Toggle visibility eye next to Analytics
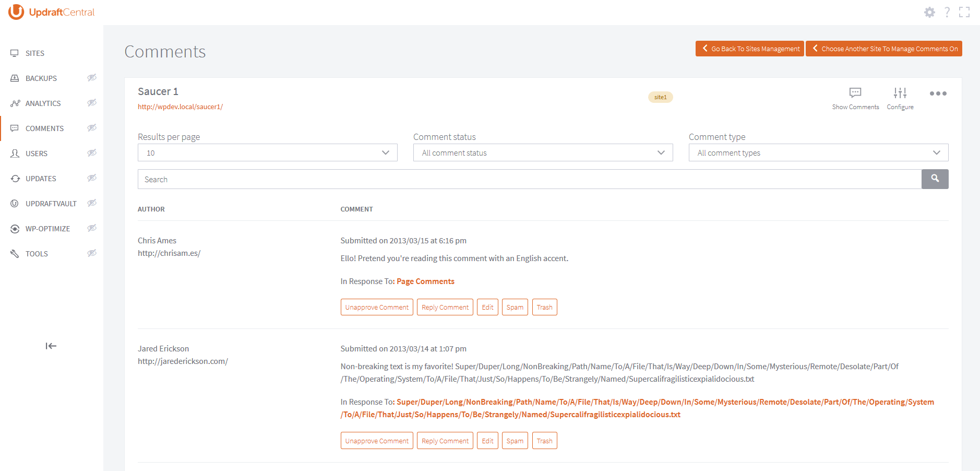Image resolution: width=980 pixels, height=471 pixels. (x=92, y=103)
